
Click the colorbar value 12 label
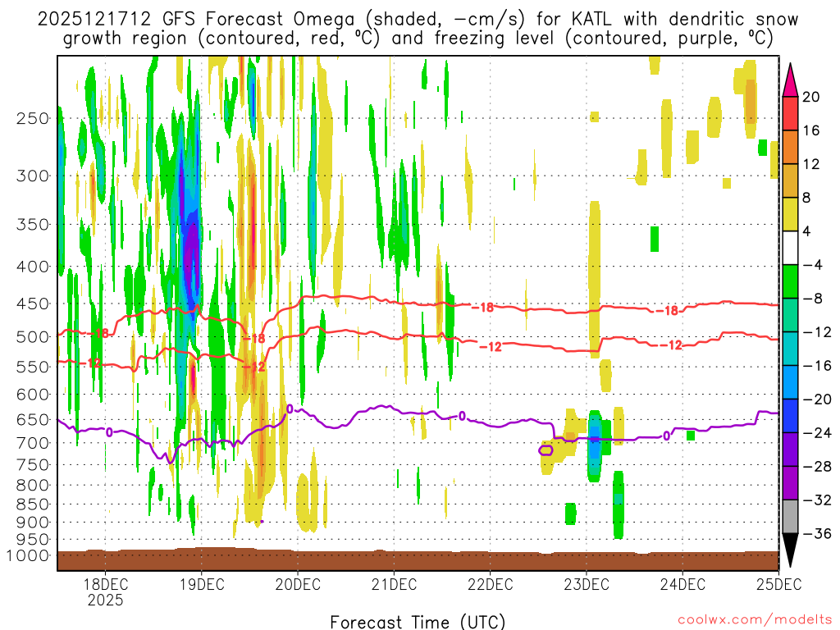(x=811, y=164)
